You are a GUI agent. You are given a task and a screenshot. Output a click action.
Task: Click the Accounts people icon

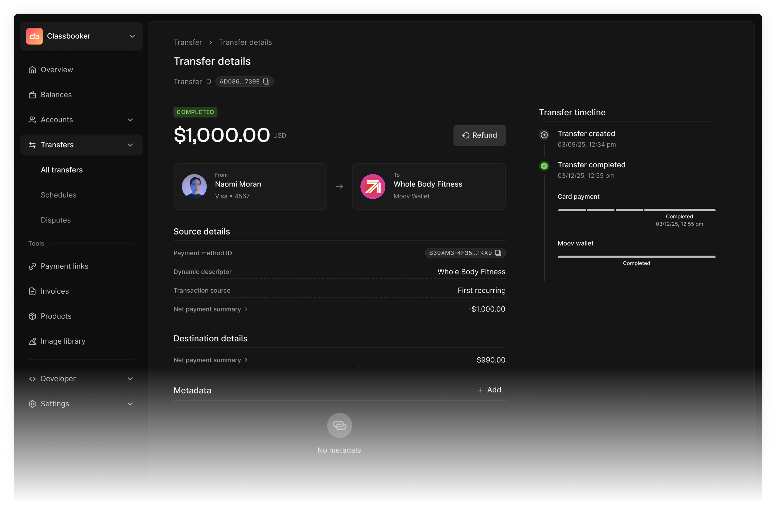32,120
